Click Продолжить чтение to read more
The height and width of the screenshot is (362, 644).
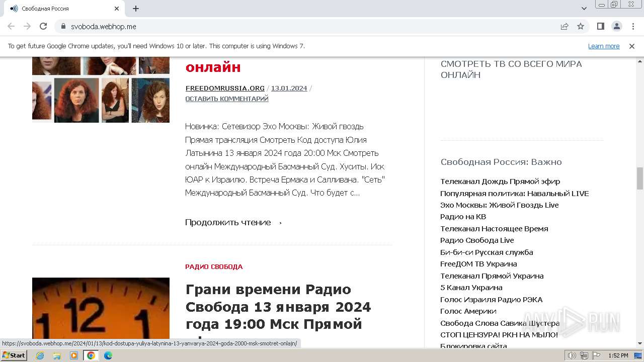(x=233, y=222)
